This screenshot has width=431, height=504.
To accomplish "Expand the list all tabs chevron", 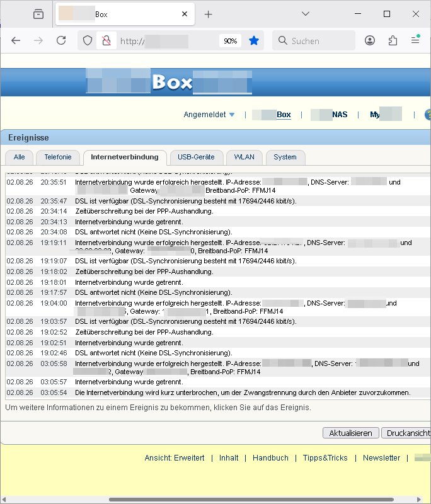I will 306,14.
